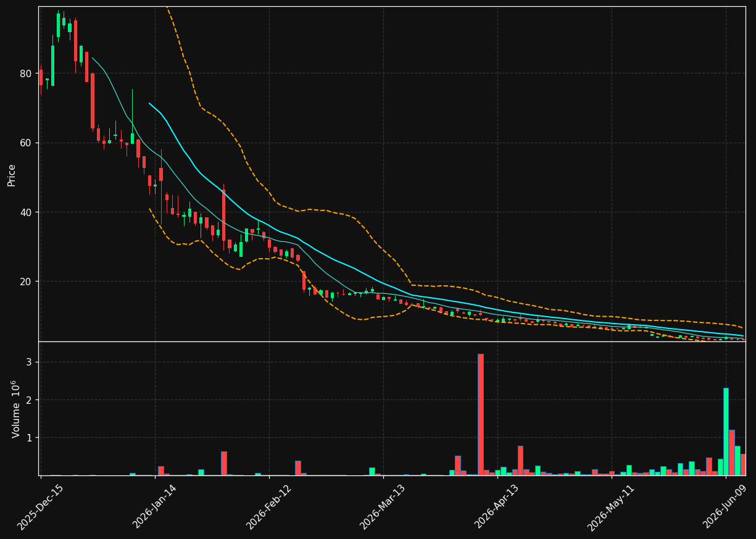Click the 20 price tick label
The width and height of the screenshot is (756, 539).
point(25,282)
